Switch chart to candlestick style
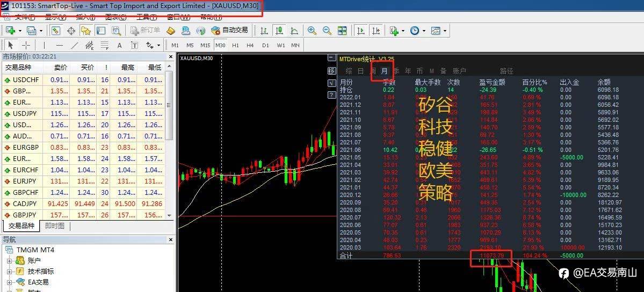Viewport: 644px width, 292px height. coord(280,31)
